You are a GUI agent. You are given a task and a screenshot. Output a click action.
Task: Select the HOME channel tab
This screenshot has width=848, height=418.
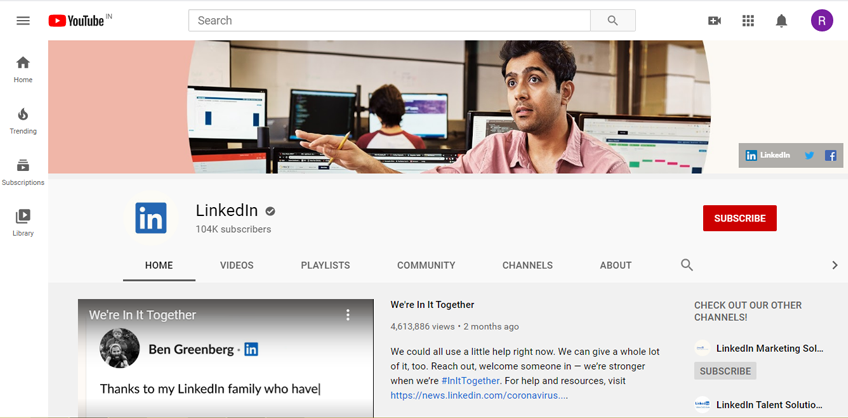[159, 266]
